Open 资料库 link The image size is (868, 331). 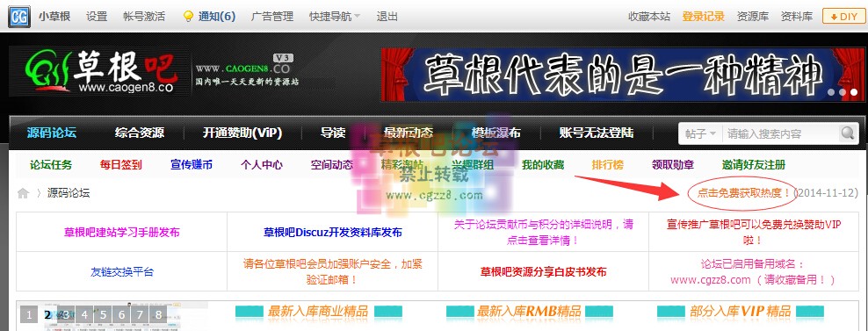click(797, 16)
